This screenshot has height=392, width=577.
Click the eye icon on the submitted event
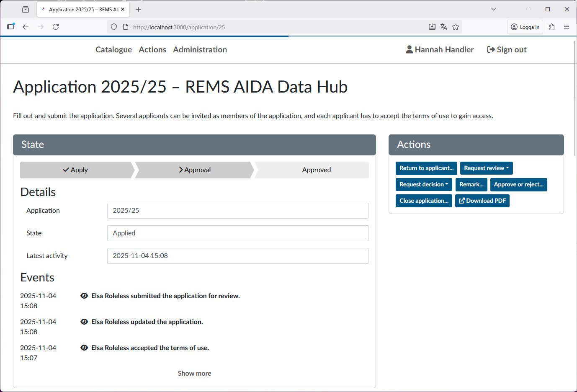click(84, 296)
